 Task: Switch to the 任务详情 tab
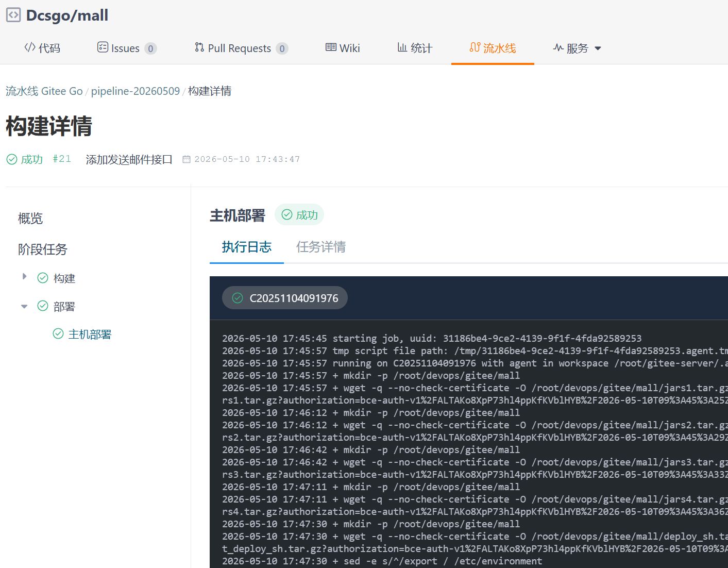321,247
